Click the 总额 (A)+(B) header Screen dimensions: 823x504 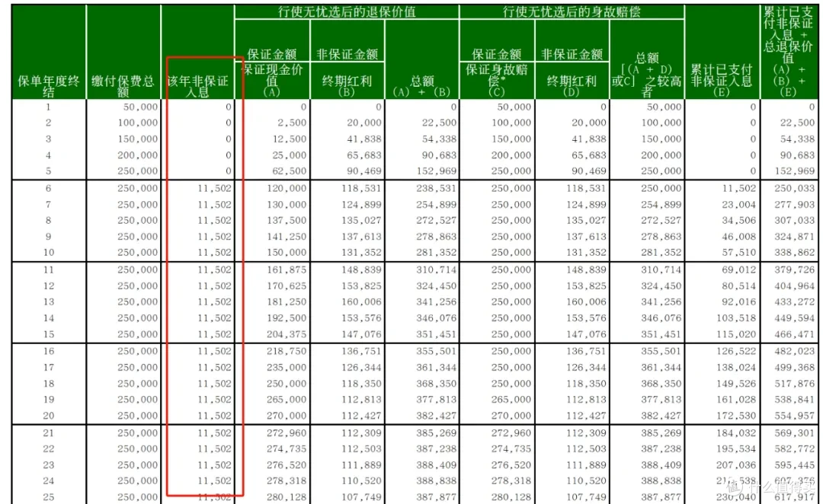[x=421, y=86]
